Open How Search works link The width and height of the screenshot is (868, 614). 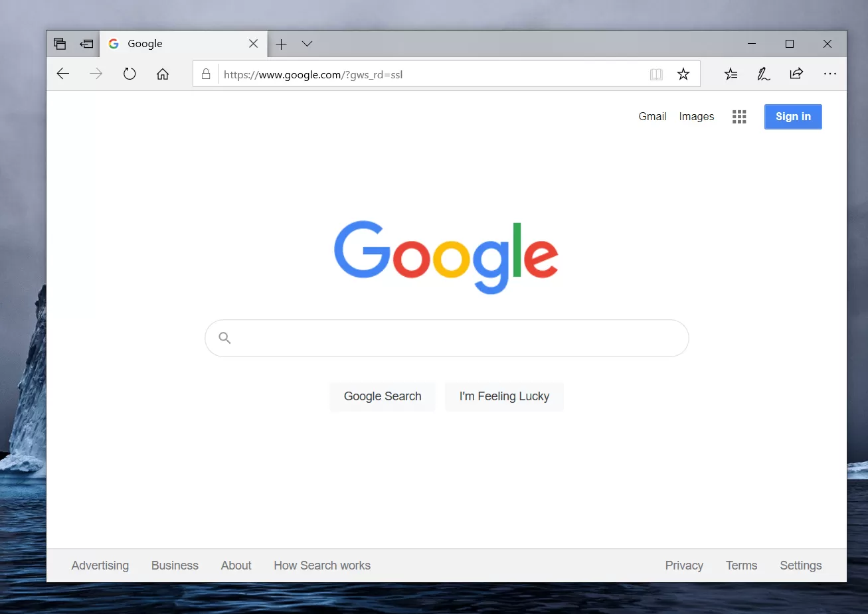click(322, 566)
